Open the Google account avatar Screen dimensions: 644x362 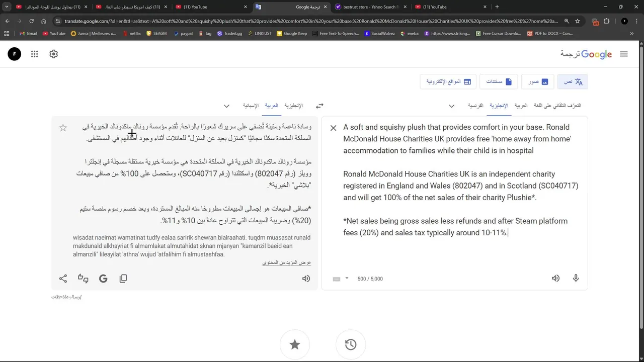[15, 54]
